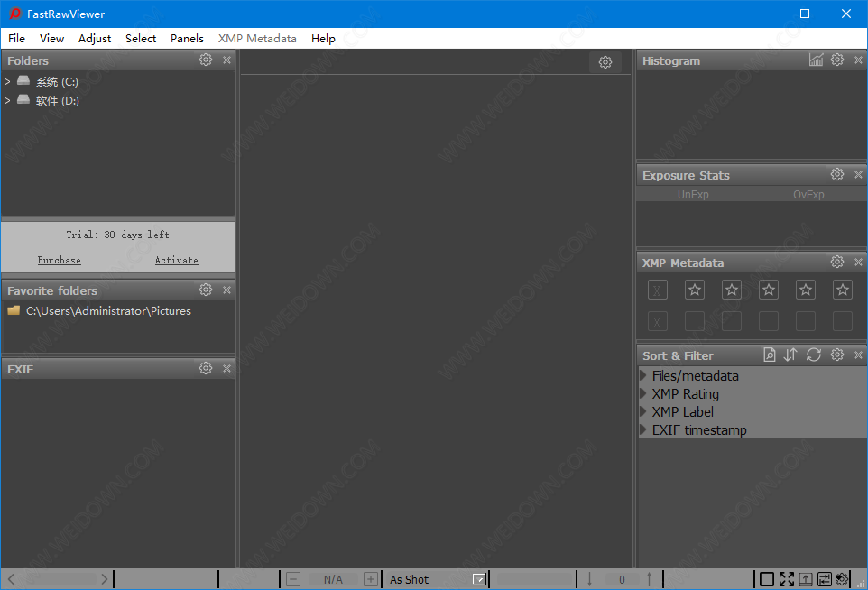
Task: Click the OvExp column header
Action: pyautogui.click(x=808, y=194)
